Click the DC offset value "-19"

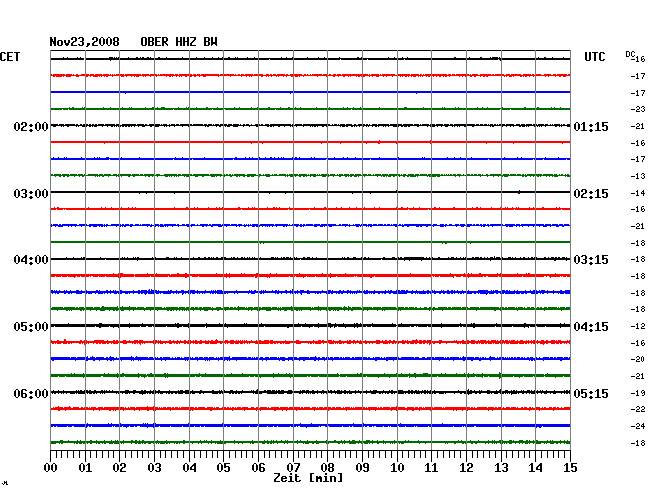point(638,393)
